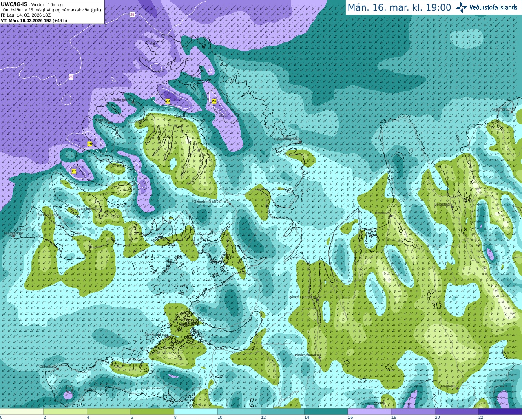Click the Reykir í Hrútafirði station label
Viewport: 522px width, 420px height.
pos(303,297)
